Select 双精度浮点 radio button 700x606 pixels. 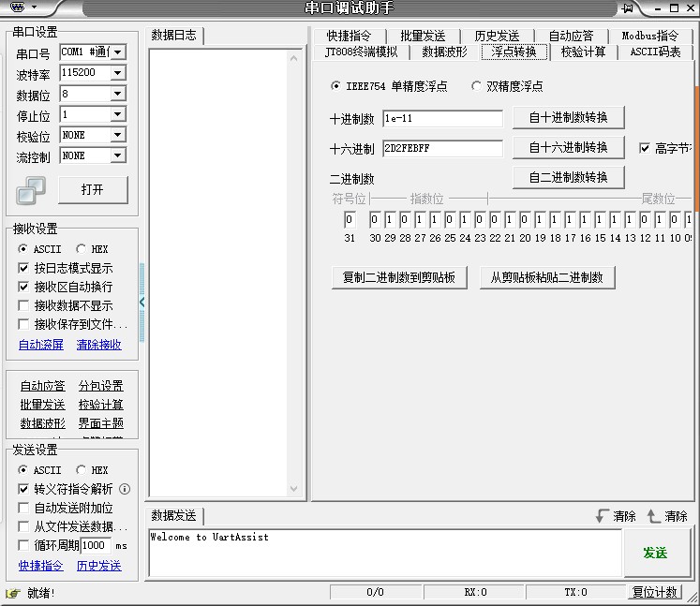pos(476,85)
